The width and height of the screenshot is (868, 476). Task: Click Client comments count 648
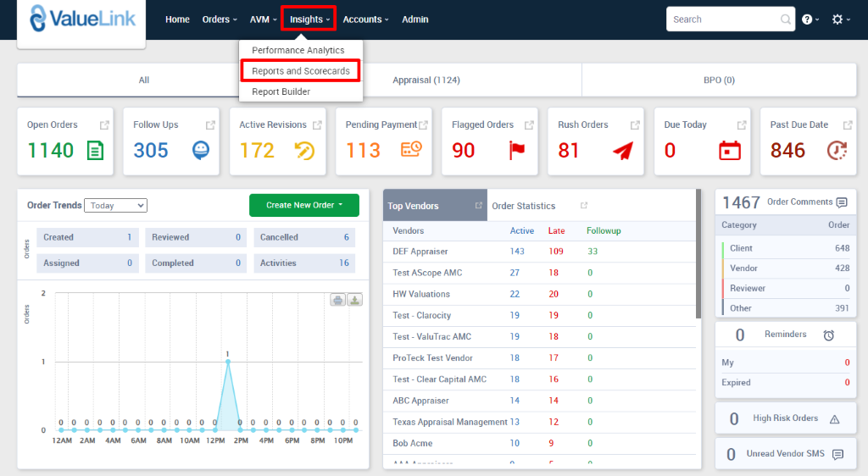click(842, 248)
